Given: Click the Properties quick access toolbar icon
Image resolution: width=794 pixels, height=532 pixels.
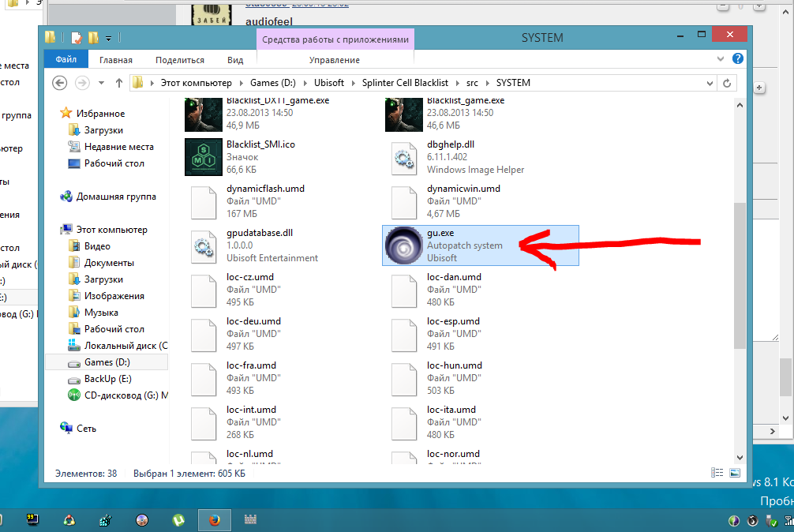Looking at the screenshot, I should (x=77, y=37).
